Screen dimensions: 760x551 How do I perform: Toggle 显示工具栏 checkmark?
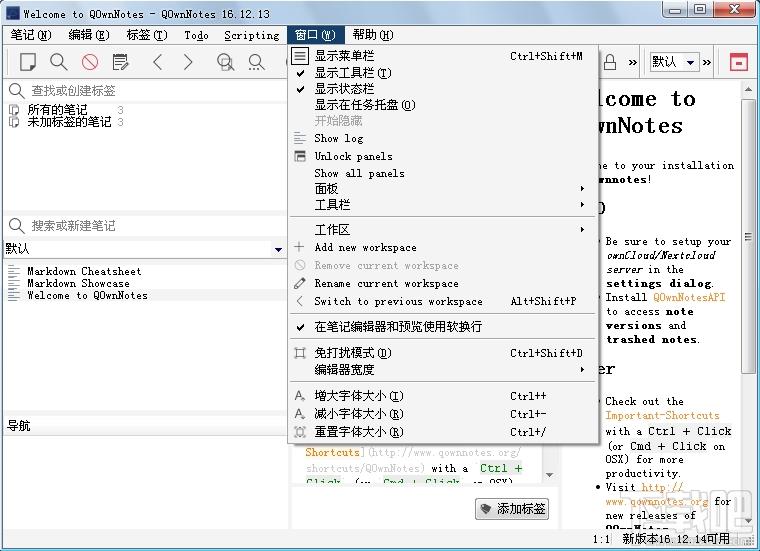pos(300,73)
